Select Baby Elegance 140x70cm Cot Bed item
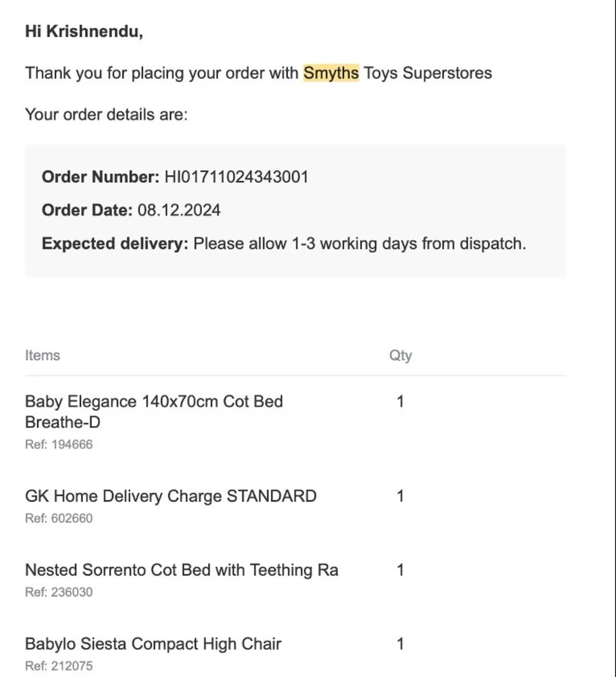 point(154,412)
